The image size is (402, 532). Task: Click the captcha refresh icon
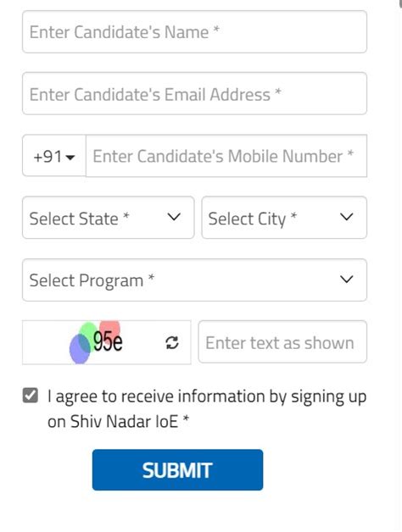coord(172,343)
